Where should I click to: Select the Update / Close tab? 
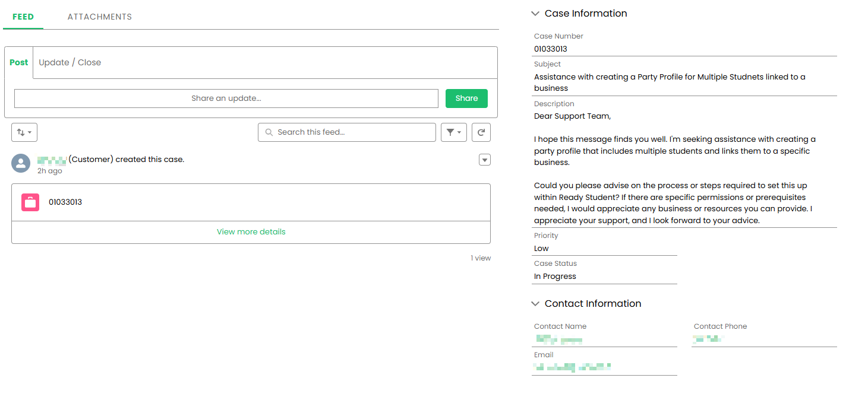point(70,62)
